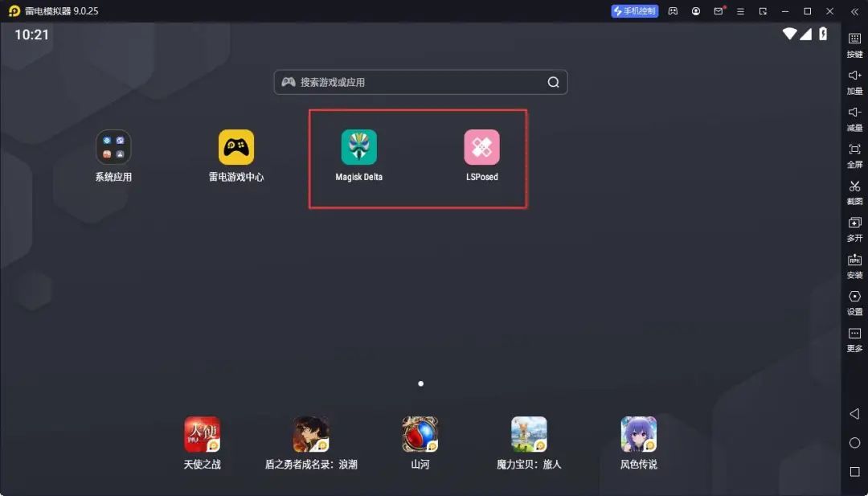
Task: Click the window pop-out icon in title bar
Action: coord(763,11)
